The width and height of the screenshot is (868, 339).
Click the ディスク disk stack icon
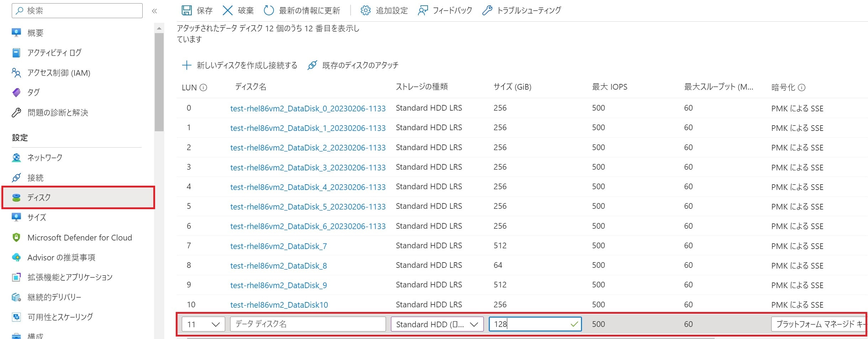[16, 197]
